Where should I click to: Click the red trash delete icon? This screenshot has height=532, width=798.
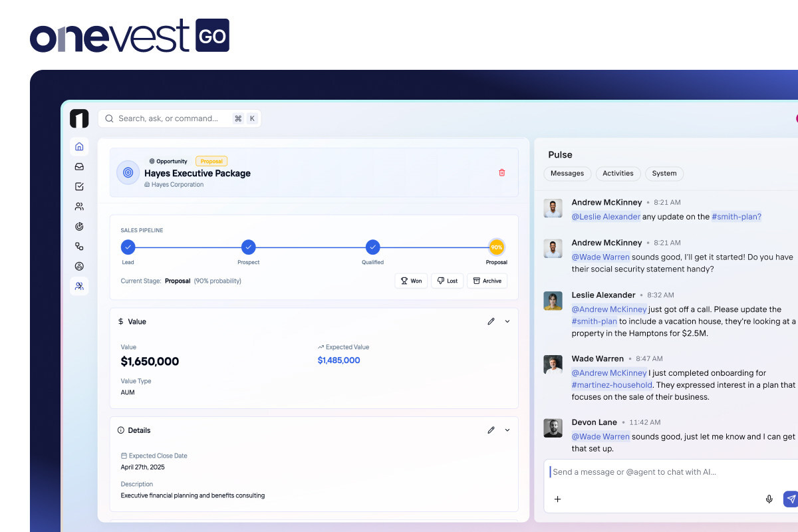tap(502, 173)
